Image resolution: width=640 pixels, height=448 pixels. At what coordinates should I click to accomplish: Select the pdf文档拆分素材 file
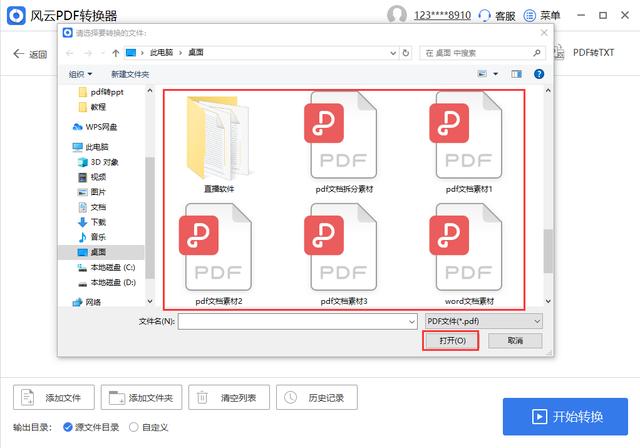coord(341,140)
